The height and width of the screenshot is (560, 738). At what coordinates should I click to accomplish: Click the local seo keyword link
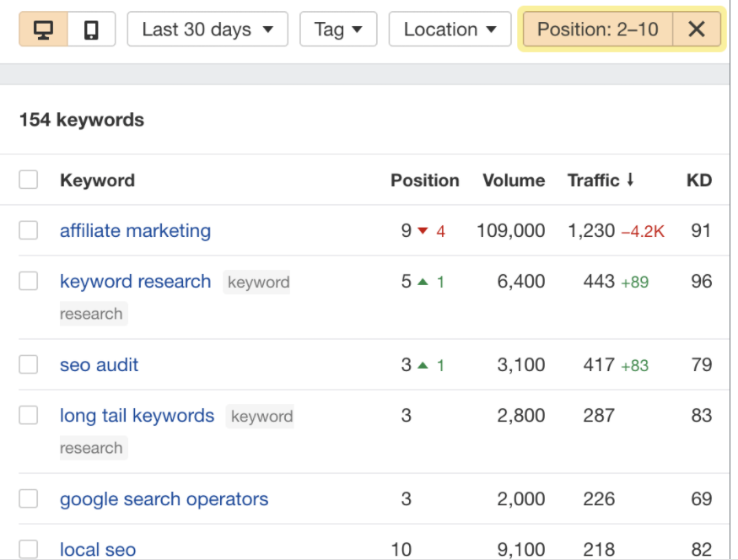click(x=98, y=549)
